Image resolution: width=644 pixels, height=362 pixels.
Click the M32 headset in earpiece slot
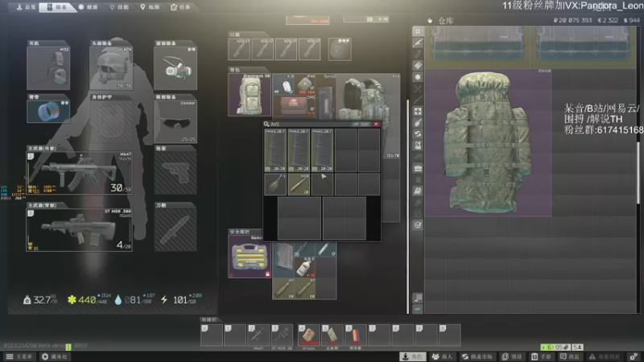point(48,68)
